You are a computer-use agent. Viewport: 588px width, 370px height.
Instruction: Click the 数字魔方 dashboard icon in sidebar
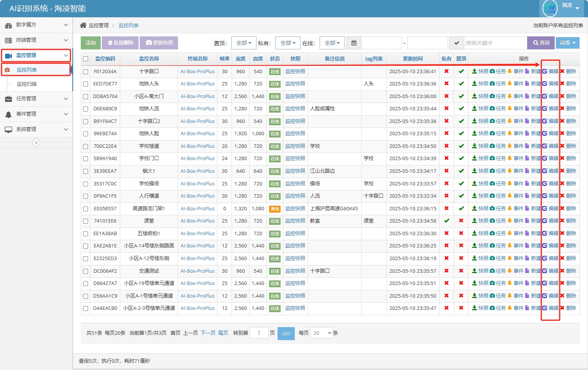(8, 25)
